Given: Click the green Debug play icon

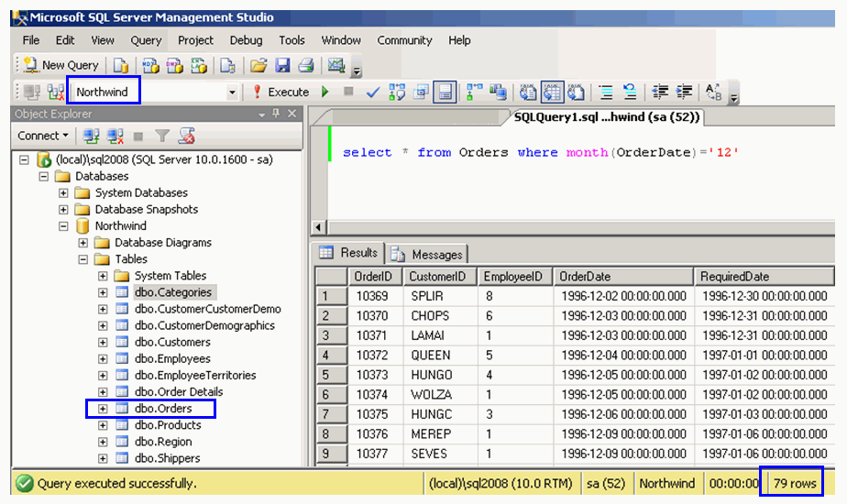Looking at the screenshot, I should [324, 92].
